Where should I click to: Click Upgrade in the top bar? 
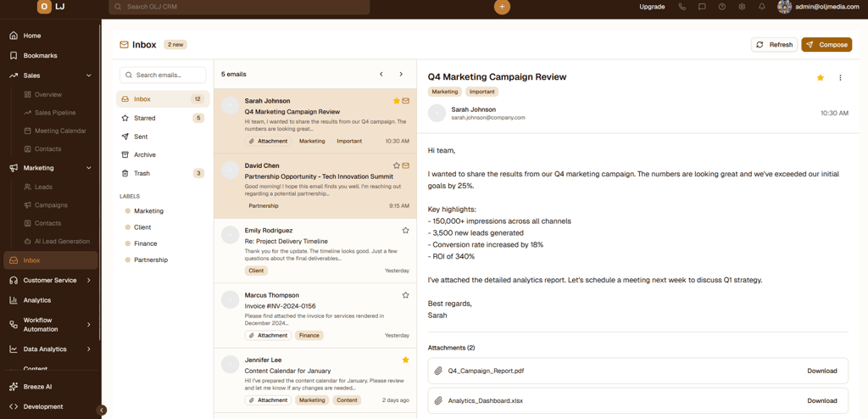652,7
